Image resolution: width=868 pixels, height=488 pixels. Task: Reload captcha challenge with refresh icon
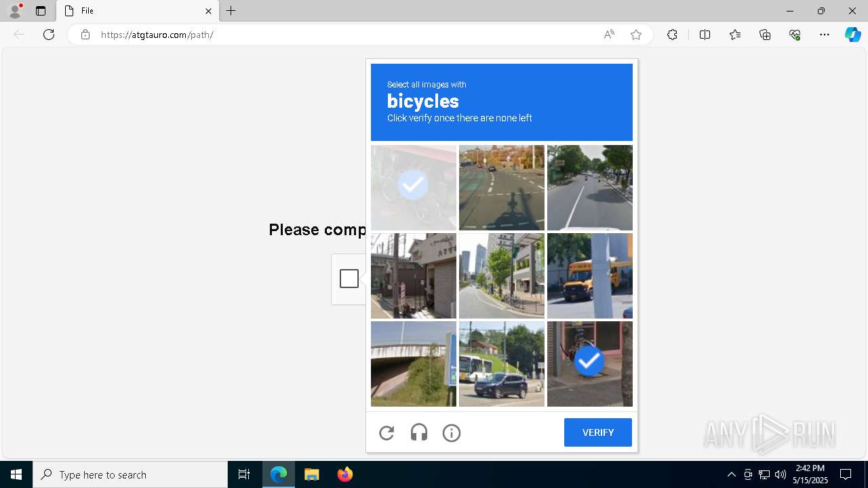pos(387,433)
